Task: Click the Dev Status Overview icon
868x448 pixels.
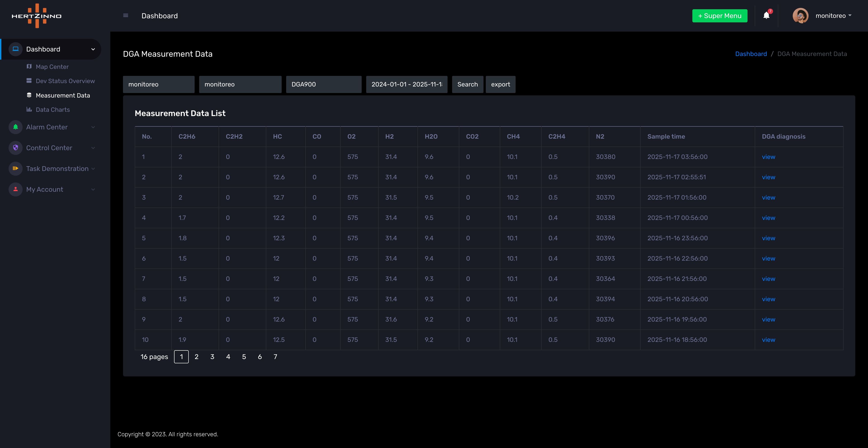Action: (29, 81)
